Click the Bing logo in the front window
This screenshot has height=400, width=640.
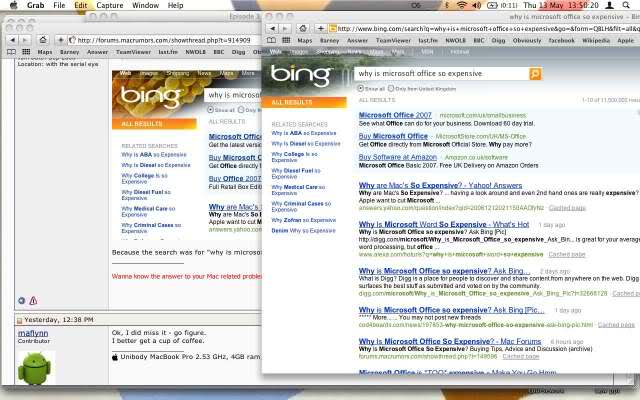[x=301, y=75]
